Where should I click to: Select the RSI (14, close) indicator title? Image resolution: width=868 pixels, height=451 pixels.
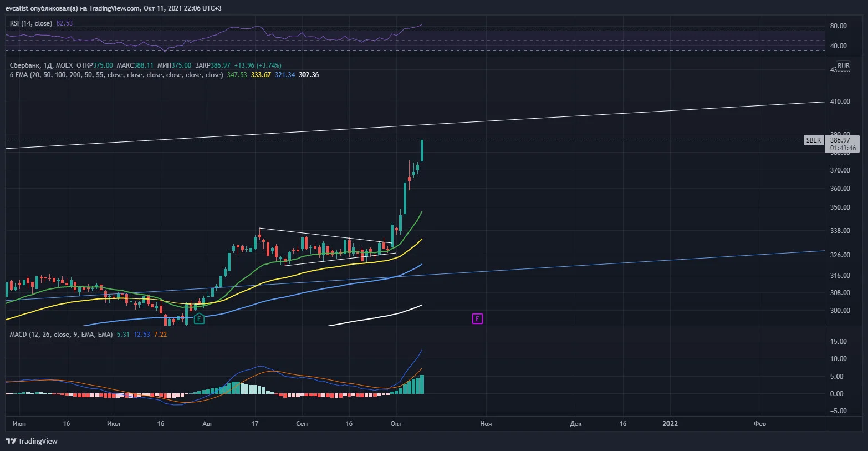click(31, 23)
